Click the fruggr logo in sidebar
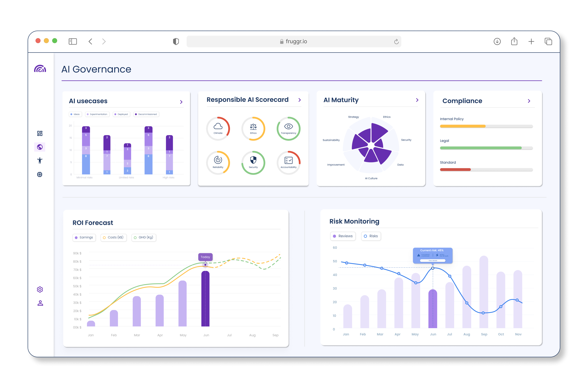588x388 pixels. [40, 69]
